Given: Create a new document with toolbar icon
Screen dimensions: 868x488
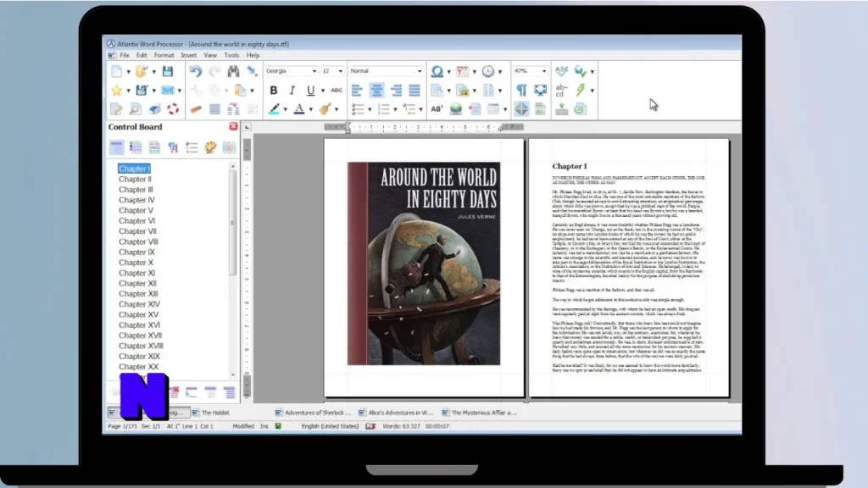Looking at the screenshot, I should [117, 71].
